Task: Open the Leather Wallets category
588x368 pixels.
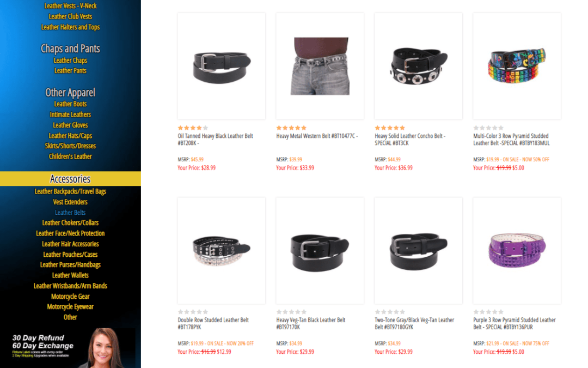Action: (70, 275)
